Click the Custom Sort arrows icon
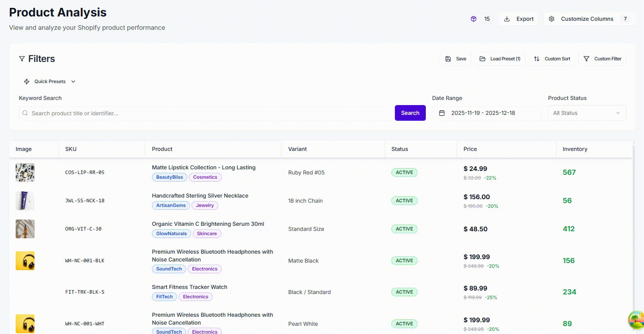This screenshot has width=644, height=334. [x=537, y=59]
